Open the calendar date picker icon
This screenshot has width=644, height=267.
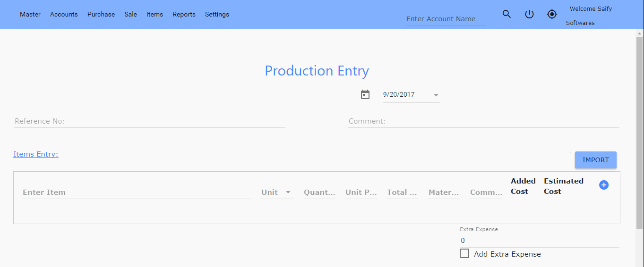[365, 94]
